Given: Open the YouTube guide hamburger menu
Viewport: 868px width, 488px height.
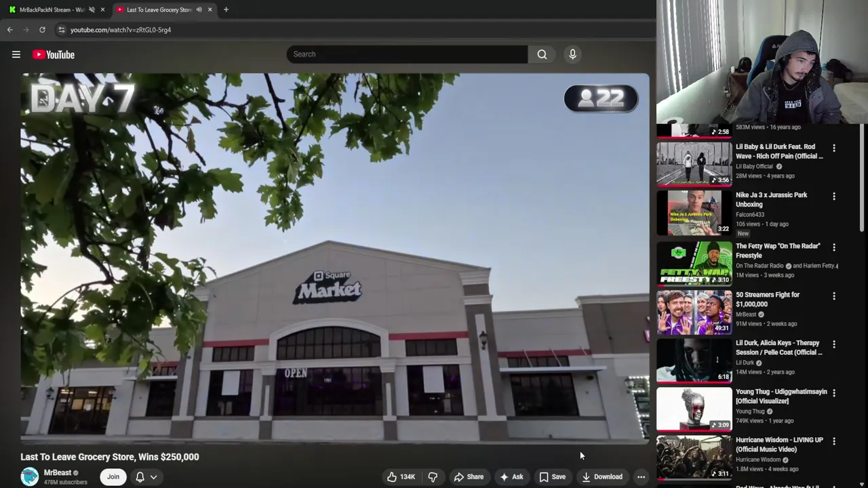Looking at the screenshot, I should [16, 54].
